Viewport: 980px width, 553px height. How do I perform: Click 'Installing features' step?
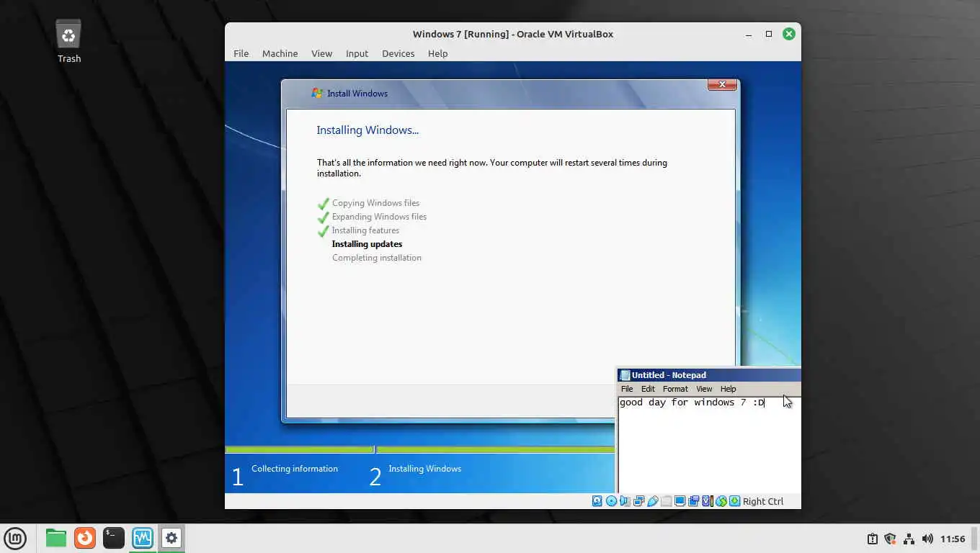pyautogui.click(x=365, y=230)
